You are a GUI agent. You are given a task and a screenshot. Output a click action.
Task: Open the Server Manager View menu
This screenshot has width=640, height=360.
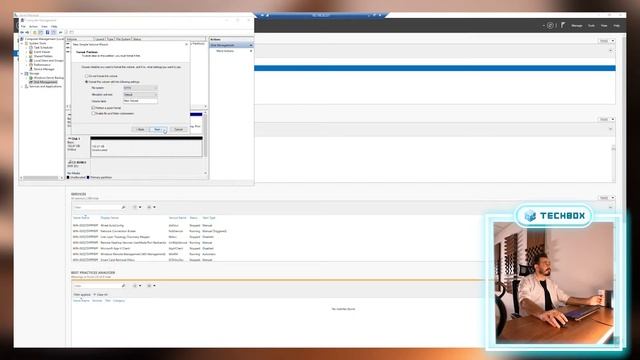604,25
